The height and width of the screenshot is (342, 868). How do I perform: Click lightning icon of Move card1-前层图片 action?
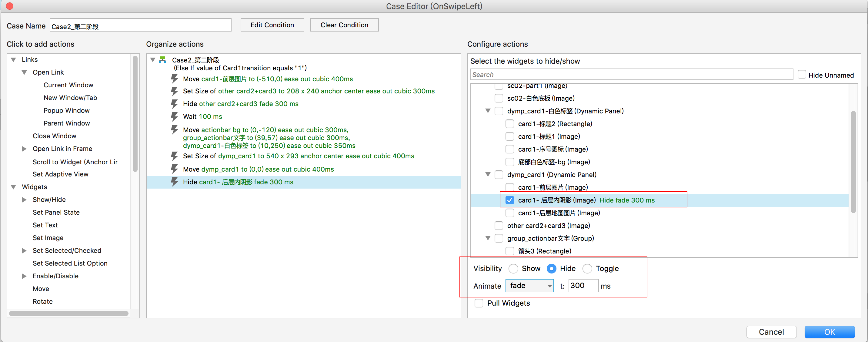pos(174,79)
